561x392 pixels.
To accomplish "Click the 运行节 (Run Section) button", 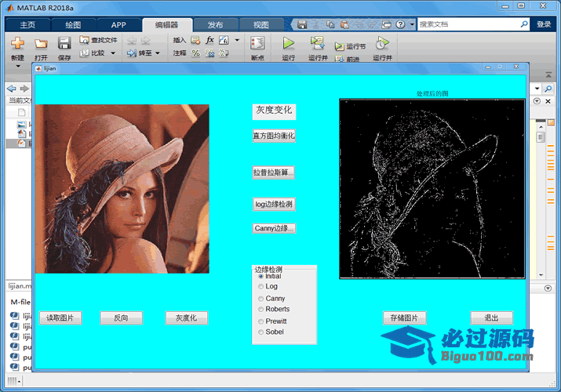I will 350,46.
